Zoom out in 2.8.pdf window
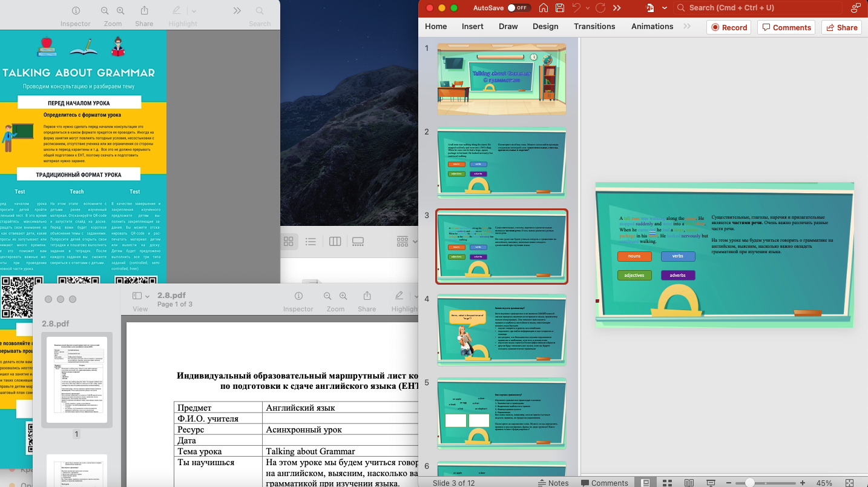Image resolution: width=868 pixels, height=487 pixels. (x=327, y=296)
